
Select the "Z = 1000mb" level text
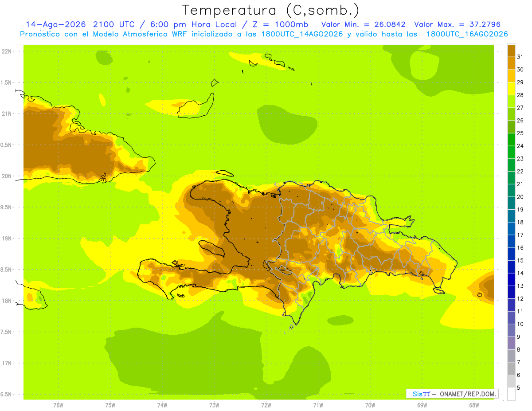[x=281, y=24]
